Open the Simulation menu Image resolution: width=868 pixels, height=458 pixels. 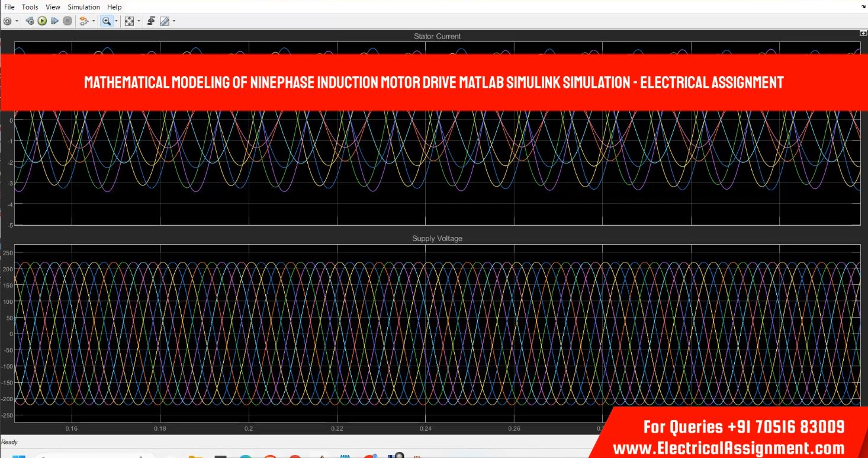pyautogui.click(x=83, y=7)
